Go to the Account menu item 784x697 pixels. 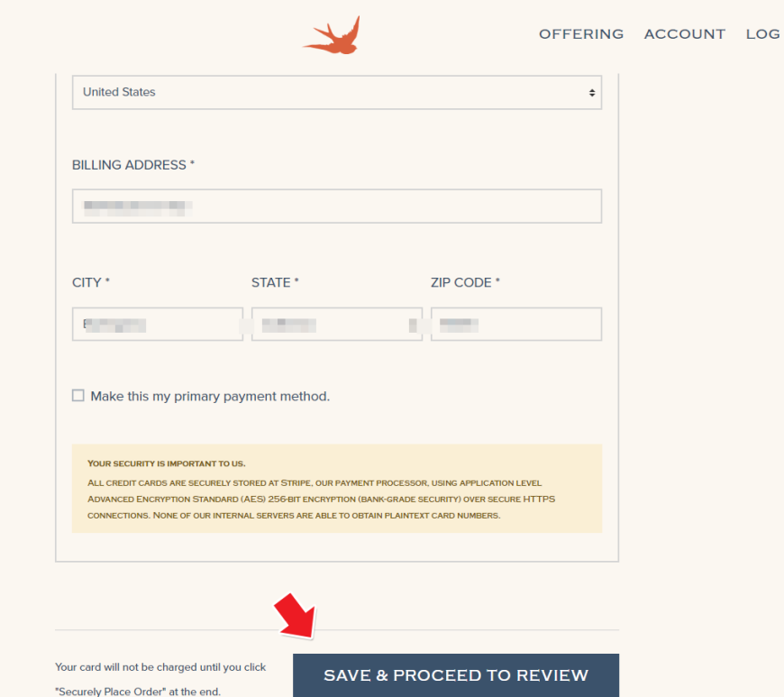(x=685, y=34)
